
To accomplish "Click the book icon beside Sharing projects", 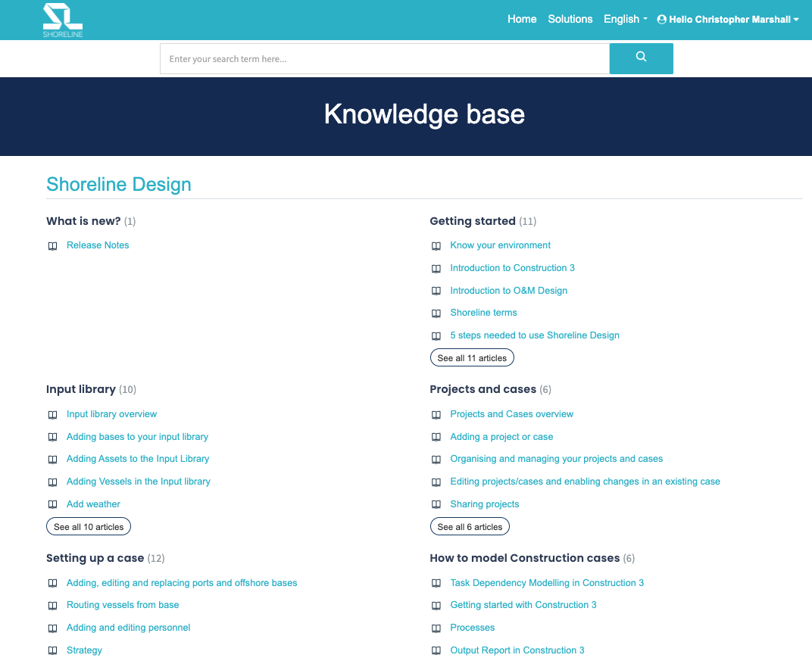I will point(436,504).
